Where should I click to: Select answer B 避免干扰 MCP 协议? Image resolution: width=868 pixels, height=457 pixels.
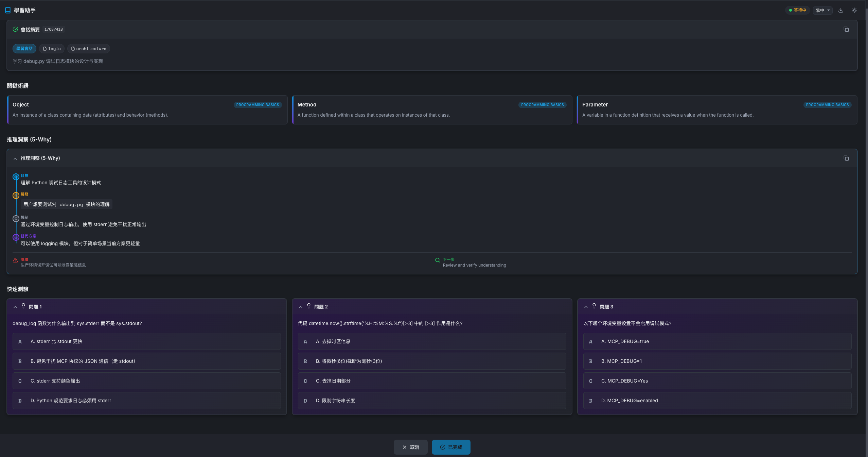147,361
